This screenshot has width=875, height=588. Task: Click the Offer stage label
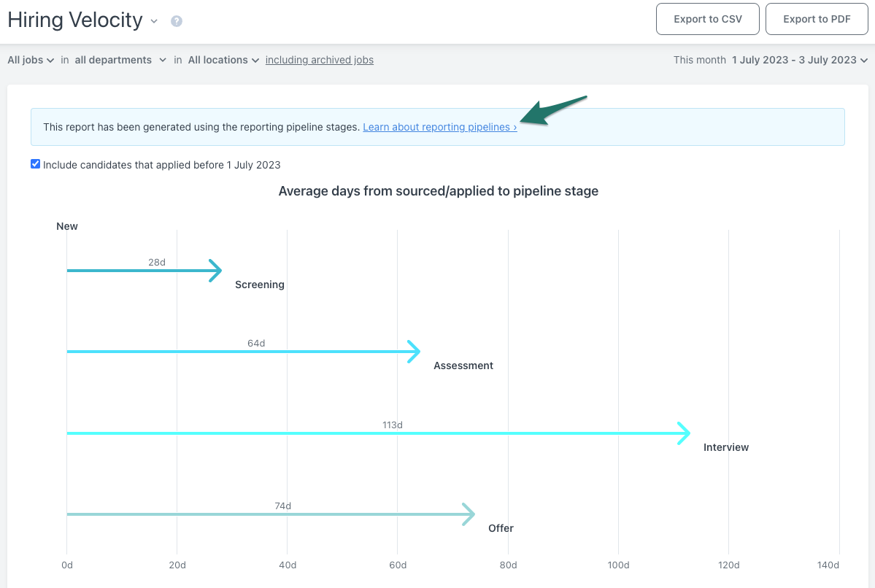[501, 528]
